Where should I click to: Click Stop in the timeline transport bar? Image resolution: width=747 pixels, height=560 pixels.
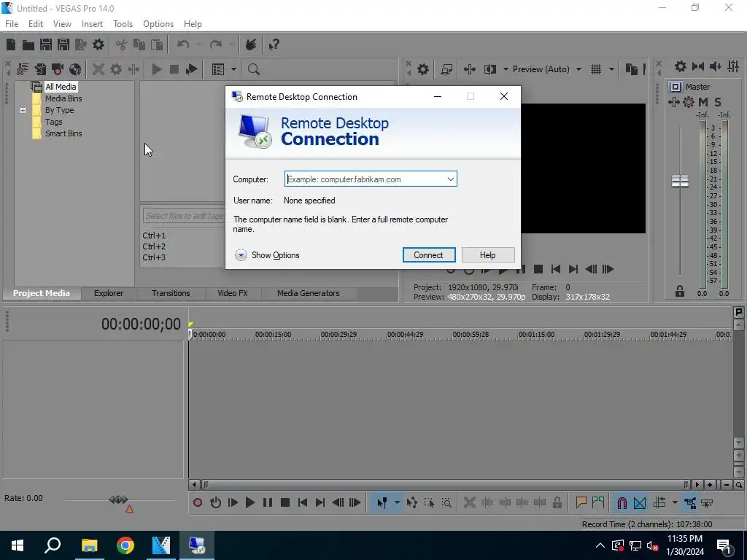pos(285,502)
